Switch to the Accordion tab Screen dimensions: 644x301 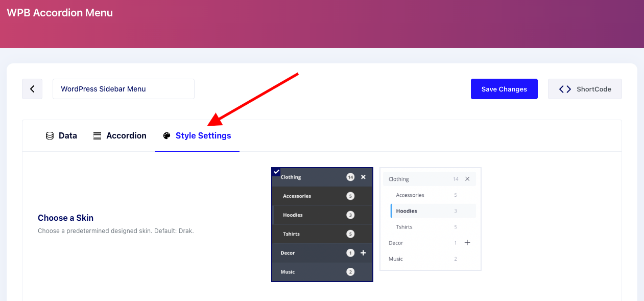tap(120, 136)
